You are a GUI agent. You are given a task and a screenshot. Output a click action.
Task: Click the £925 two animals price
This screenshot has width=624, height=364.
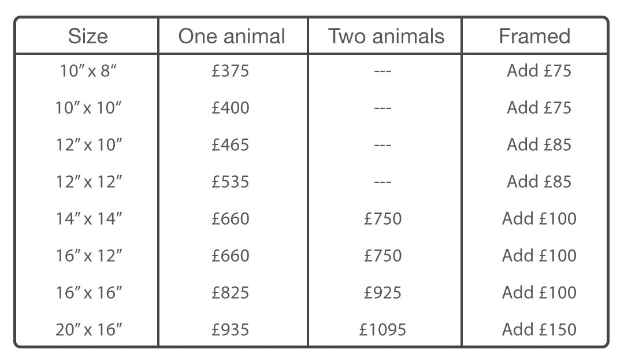point(382,293)
